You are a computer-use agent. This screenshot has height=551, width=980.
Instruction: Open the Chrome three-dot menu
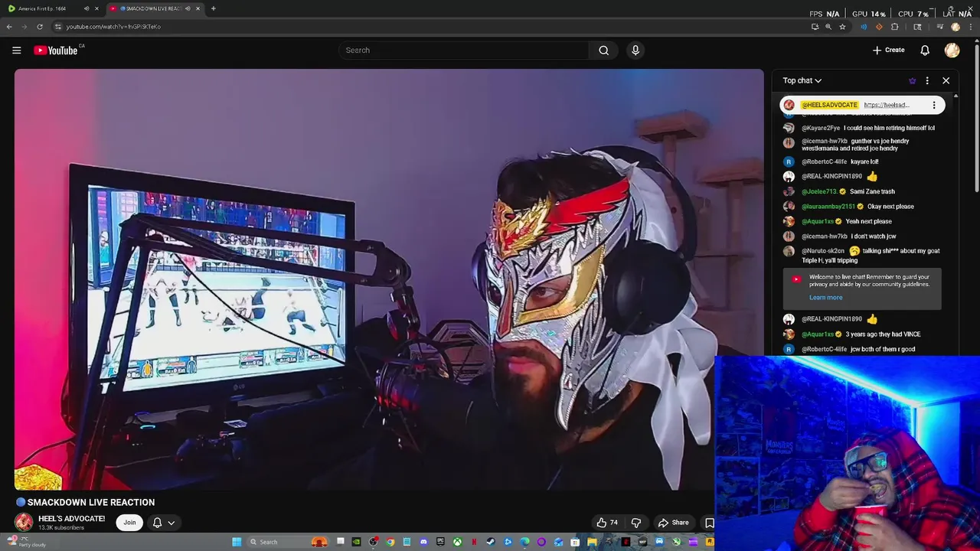[971, 27]
